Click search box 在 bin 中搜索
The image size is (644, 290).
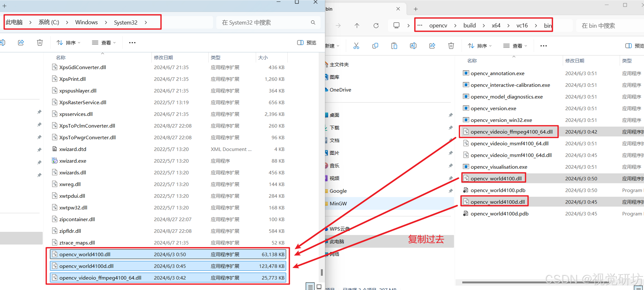[x=610, y=26]
